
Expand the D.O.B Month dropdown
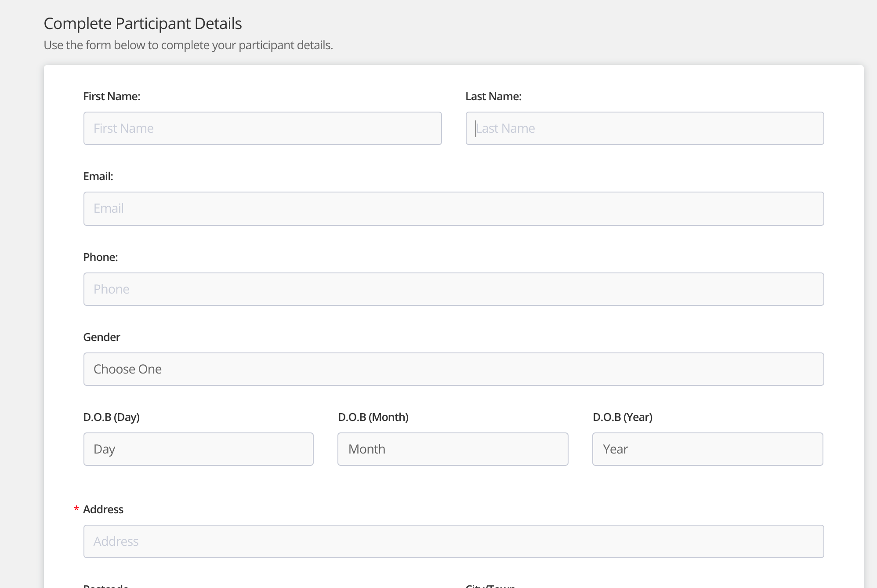point(453,449)
